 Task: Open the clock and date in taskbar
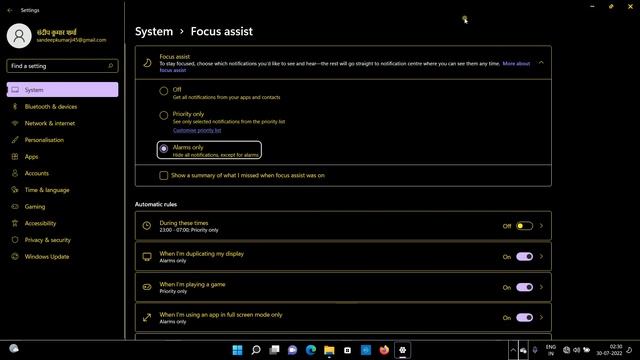coord(609,350)
